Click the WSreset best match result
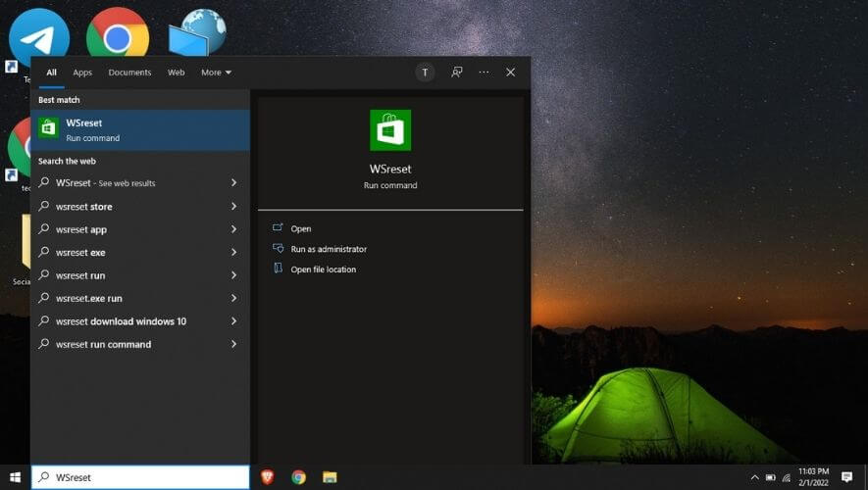The width and height of the screenshot is (868, 490). tap(140, 130)
